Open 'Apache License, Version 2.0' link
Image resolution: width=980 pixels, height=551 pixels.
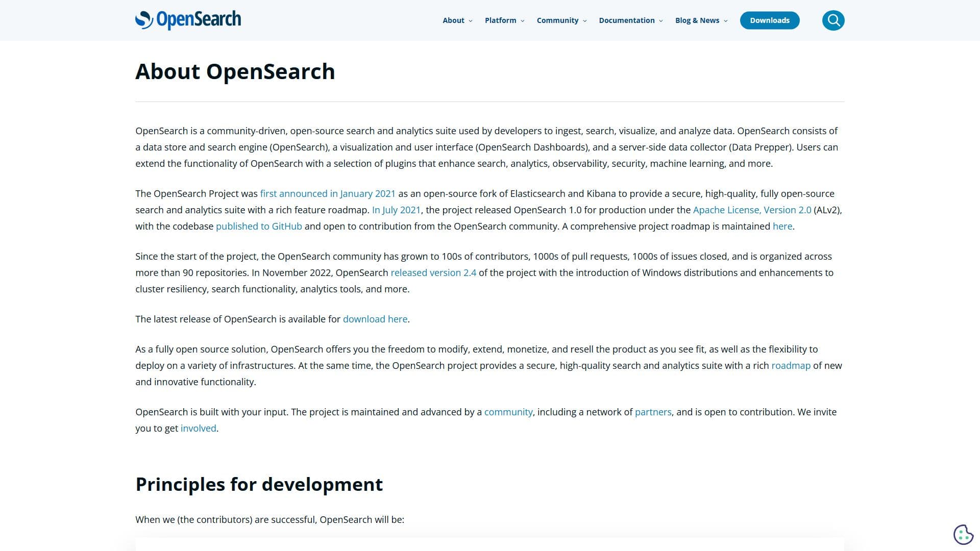click(752, 210)
